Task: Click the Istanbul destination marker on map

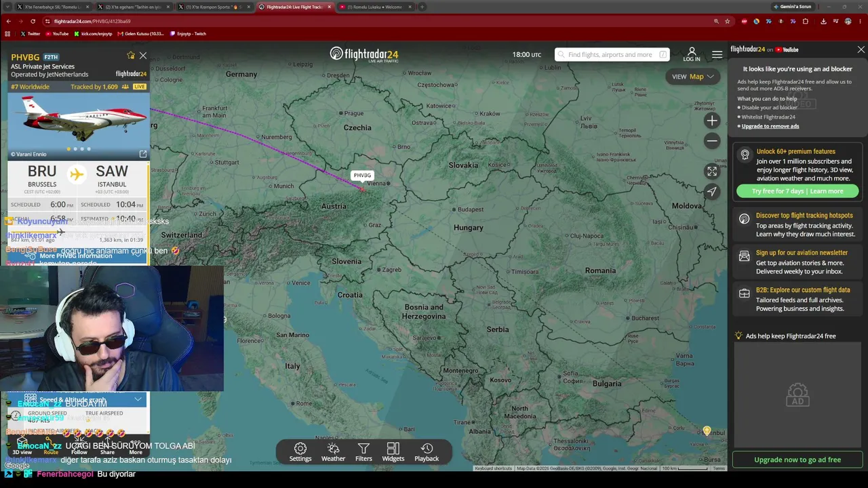Action: click(707, 431)
